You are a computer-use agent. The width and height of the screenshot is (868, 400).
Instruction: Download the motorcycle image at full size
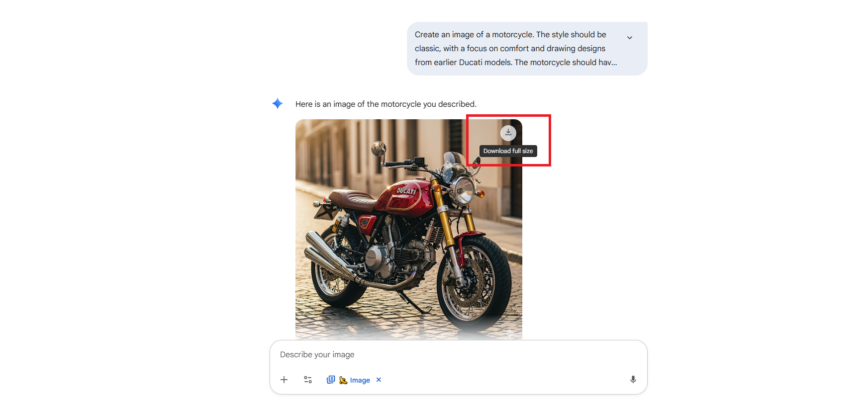point(508,133)
